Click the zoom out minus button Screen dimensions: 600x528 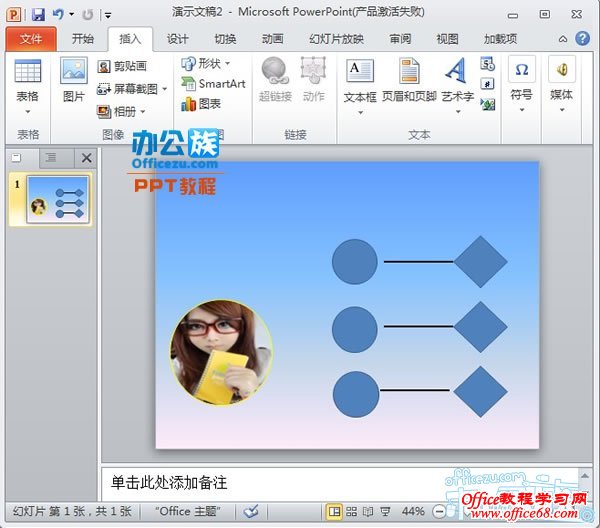click(x=437, y=511)
